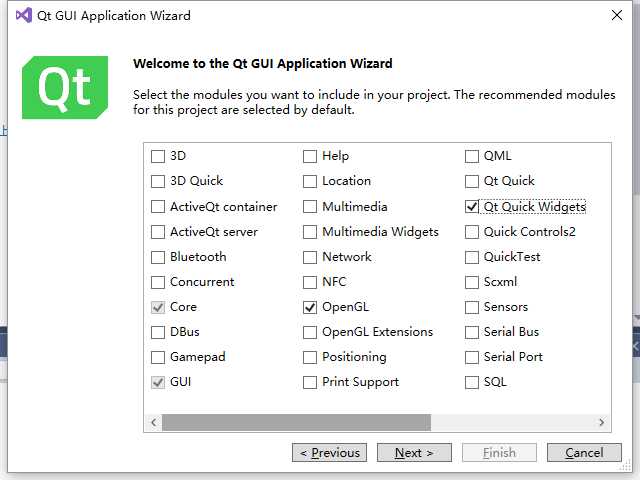640x480 pixels.
Task: Close the Qt GUI Application Wizard
Action: pyautogui.click(x=617, y=16)
